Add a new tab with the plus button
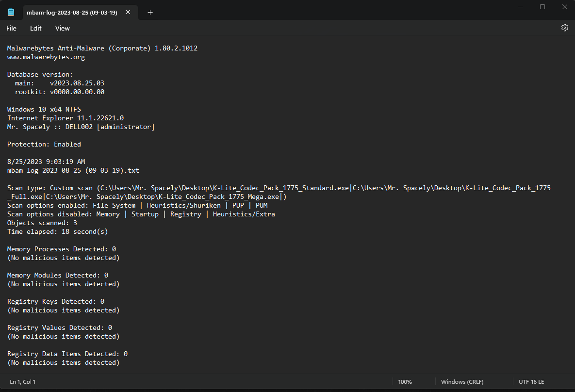The image size is (575, 392). coord(150,13)
